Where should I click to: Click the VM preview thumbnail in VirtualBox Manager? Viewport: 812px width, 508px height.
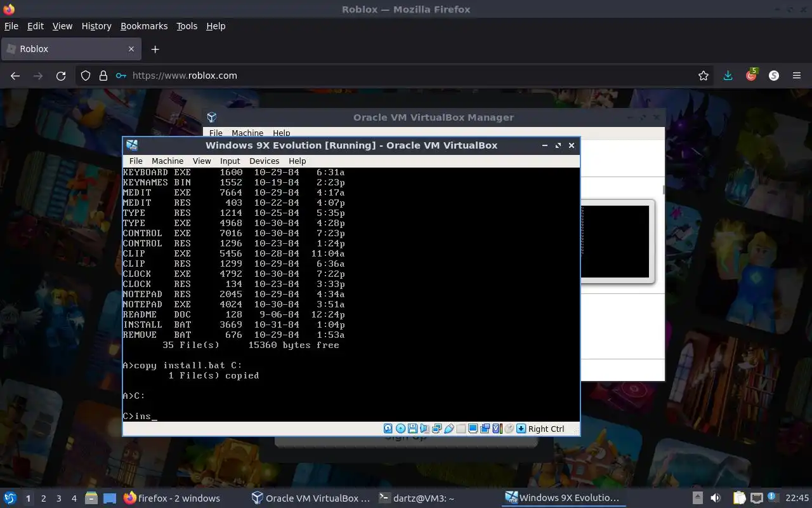pyautogui.click(x=615, y=242)
